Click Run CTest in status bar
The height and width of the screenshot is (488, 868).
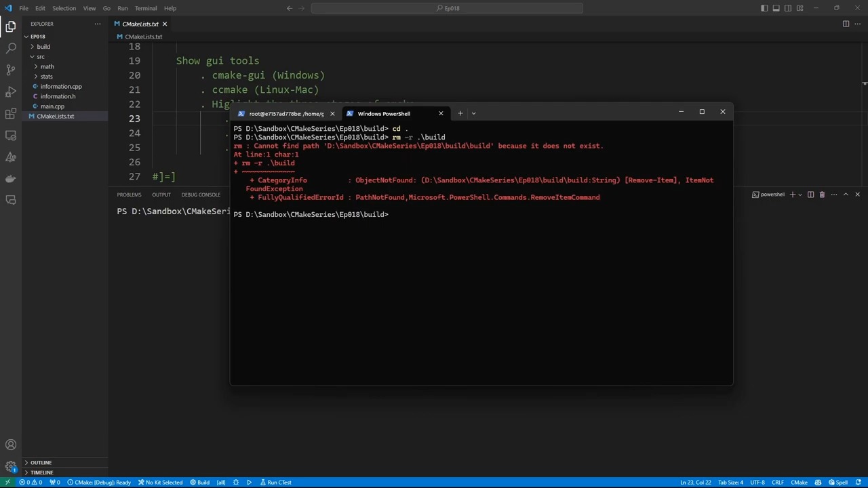[x=275, y=483]
